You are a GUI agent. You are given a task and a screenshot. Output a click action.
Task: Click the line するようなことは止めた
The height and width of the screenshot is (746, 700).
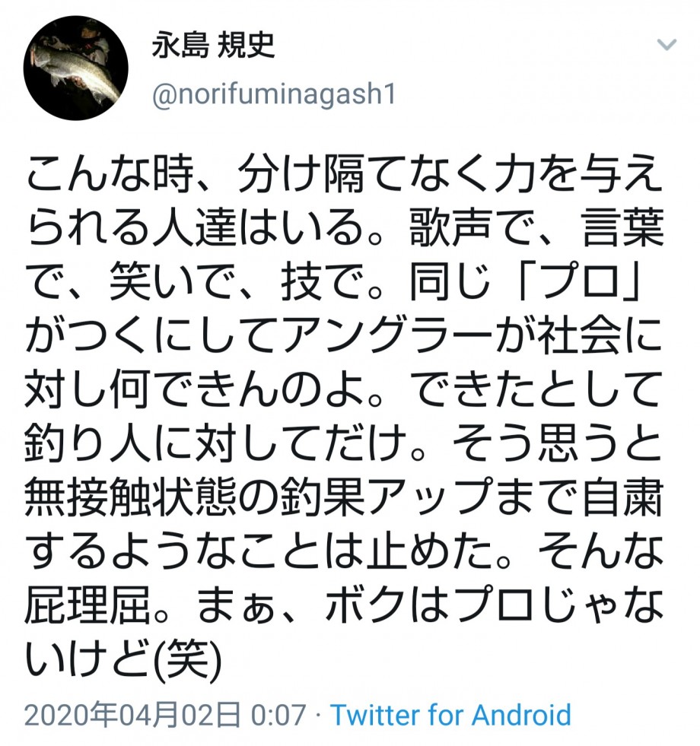coord(268,552)
